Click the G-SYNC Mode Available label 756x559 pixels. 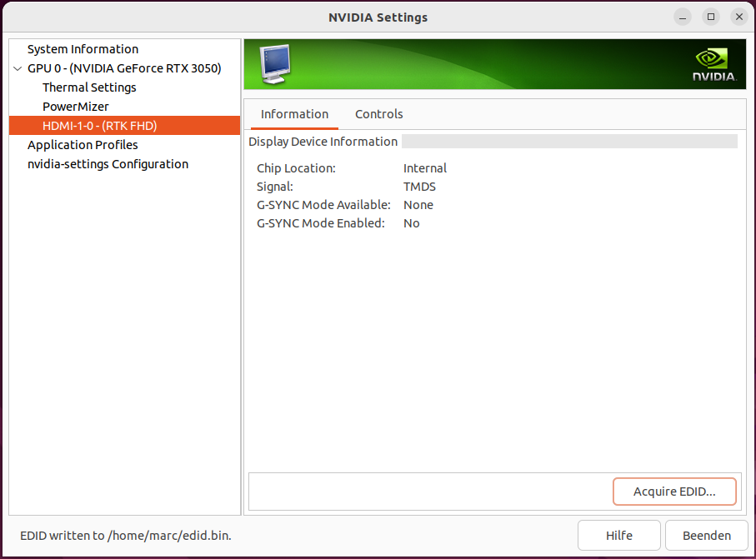click(323, 205)
